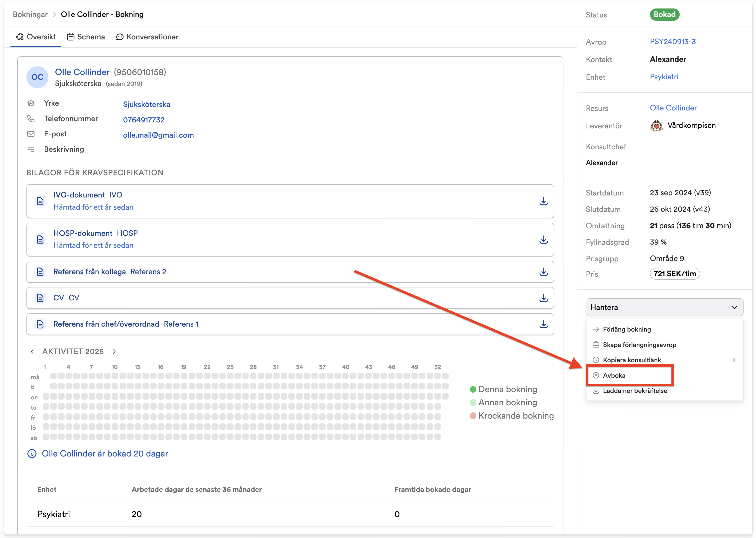
Task: Click phone number 0764917732
Action: click(143, 120)
